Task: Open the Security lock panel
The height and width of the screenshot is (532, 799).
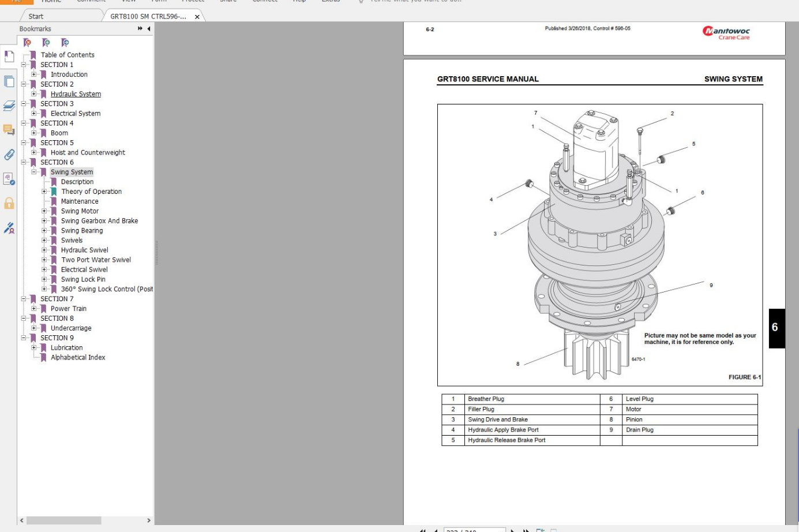Action: pos(9,203)
